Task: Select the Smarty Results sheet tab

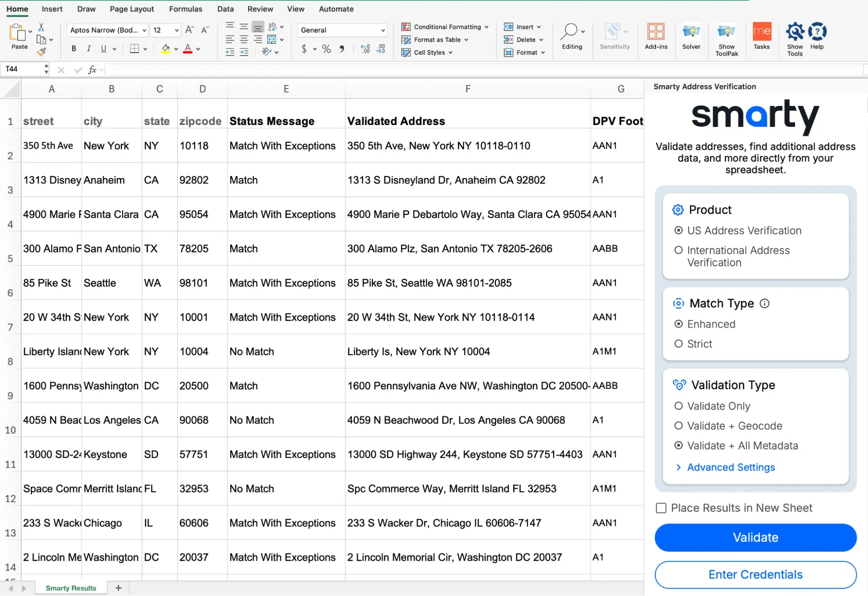Action: (71, 588)
